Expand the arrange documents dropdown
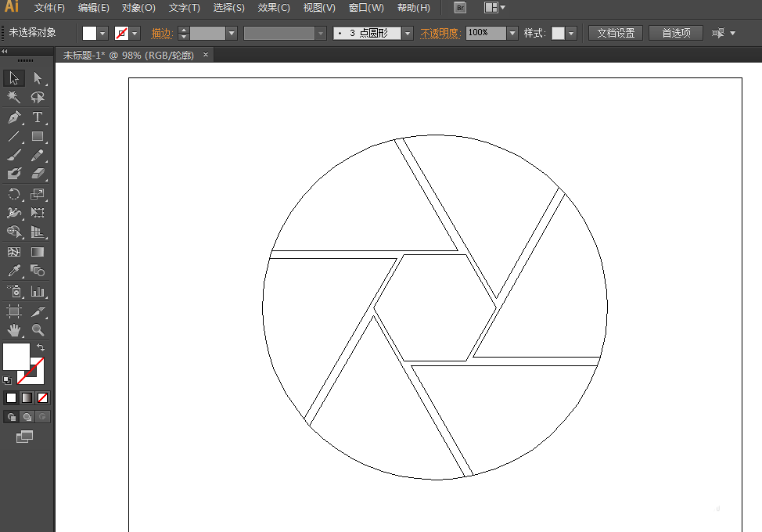Viewport: 762px width, 532px height. pyautogui.click(x=495, y=8)
